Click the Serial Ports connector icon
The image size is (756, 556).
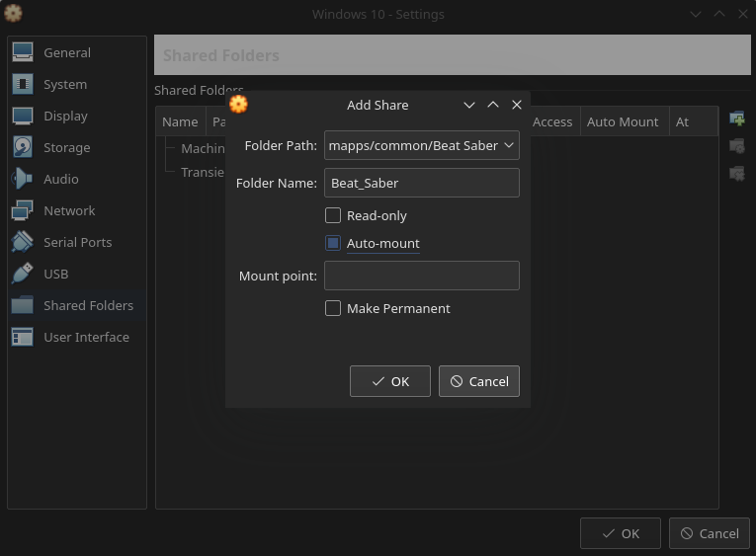click(x=23, y=242)
